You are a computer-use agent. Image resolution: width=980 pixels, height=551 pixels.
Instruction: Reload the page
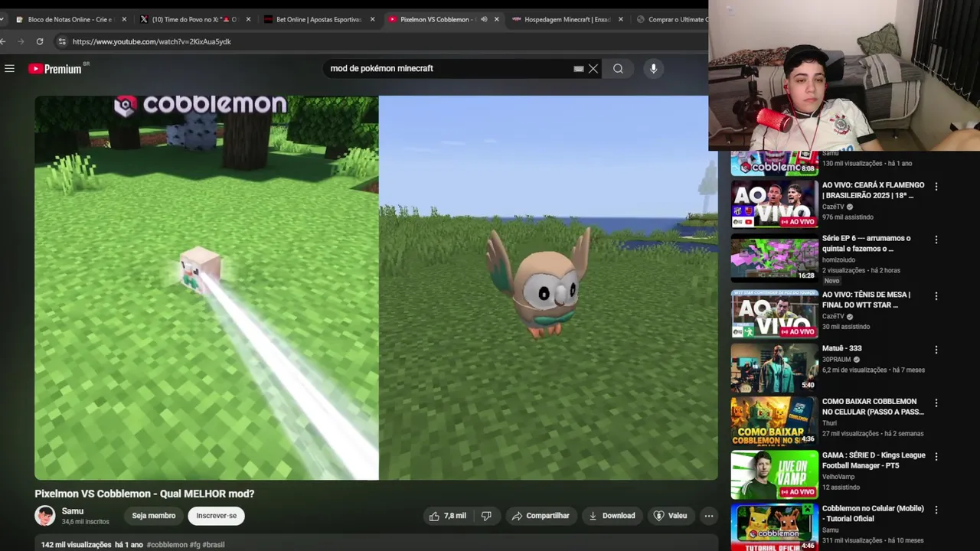pos(40,41)
